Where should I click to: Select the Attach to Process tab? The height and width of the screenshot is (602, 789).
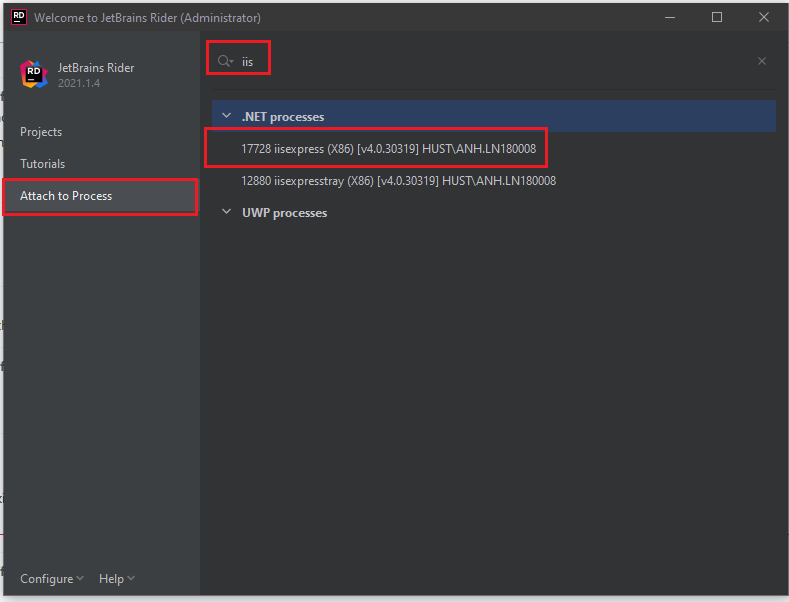[66, 196]
